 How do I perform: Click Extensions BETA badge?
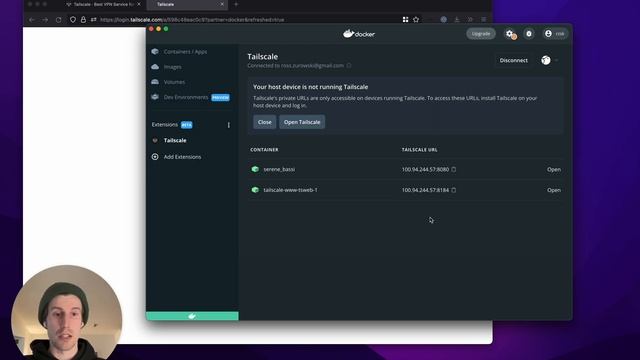(187, 125)
